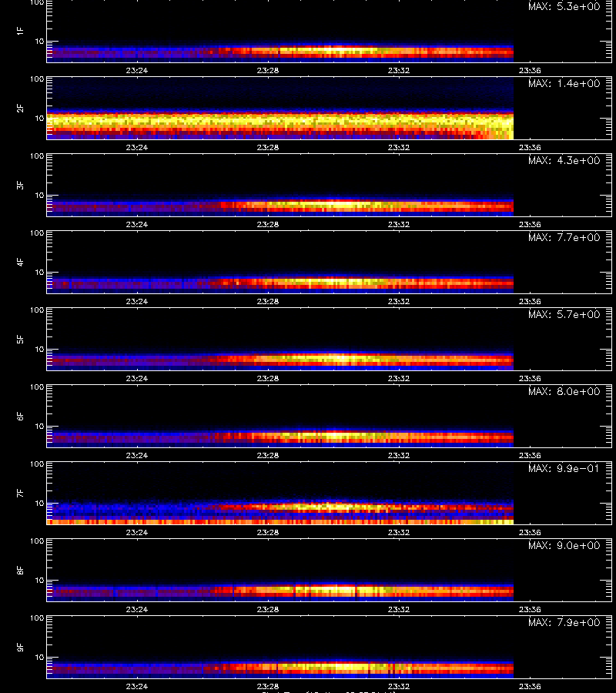Click the yellow band in the 2F spectrogram

coord(280,121)
